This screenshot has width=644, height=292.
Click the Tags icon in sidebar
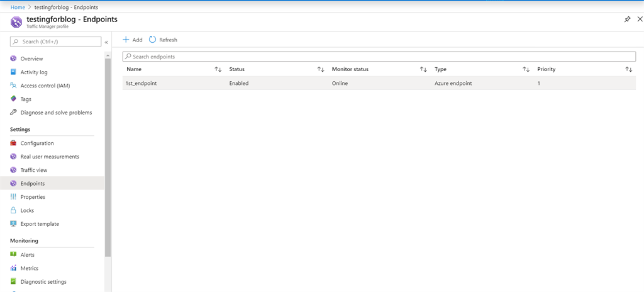(x=13, y=99)
